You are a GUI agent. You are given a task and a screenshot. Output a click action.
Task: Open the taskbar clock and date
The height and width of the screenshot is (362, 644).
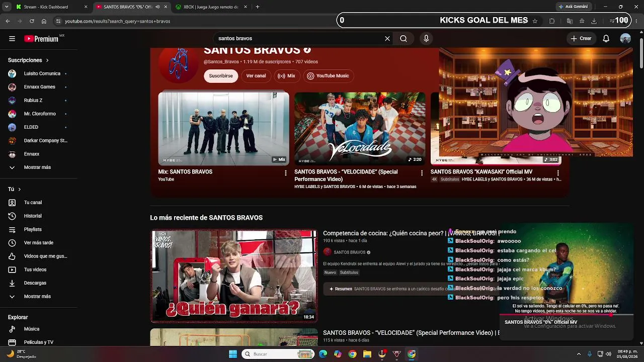[x=627, y=354]
